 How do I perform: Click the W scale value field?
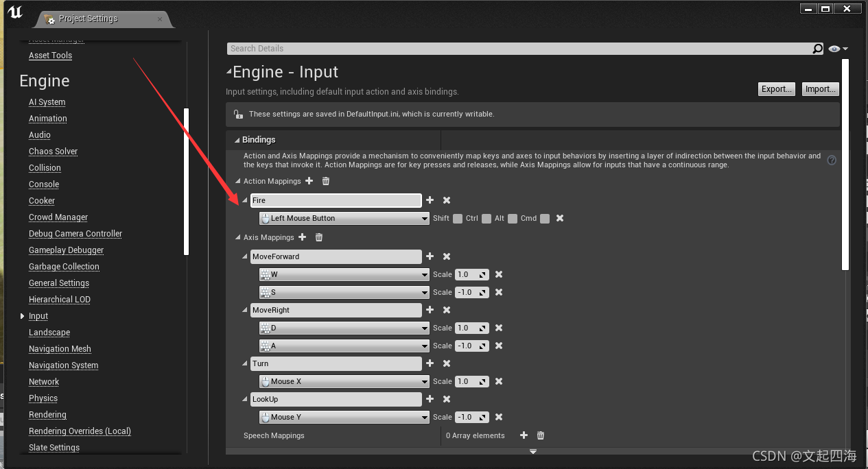click(471, 274)
